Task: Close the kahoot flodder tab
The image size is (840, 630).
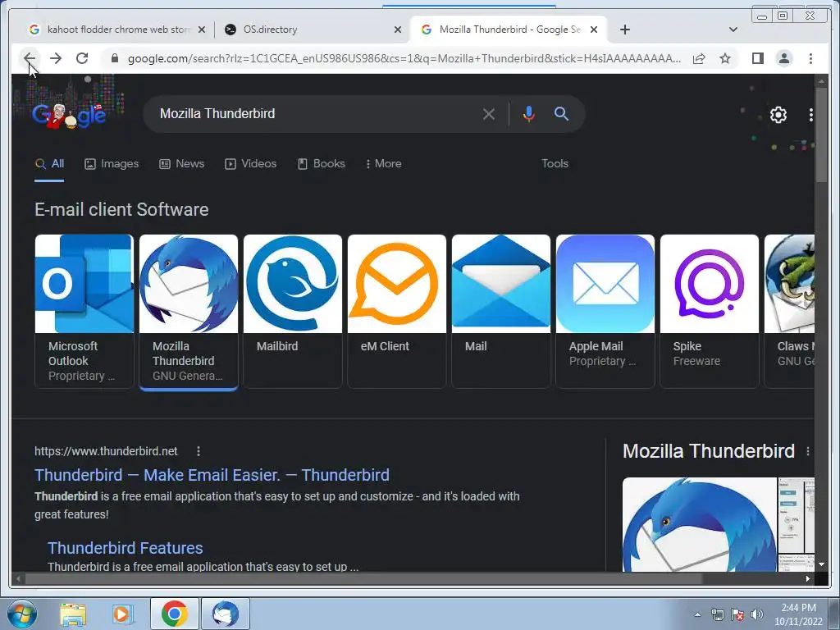Action: (x=202, y=30)
